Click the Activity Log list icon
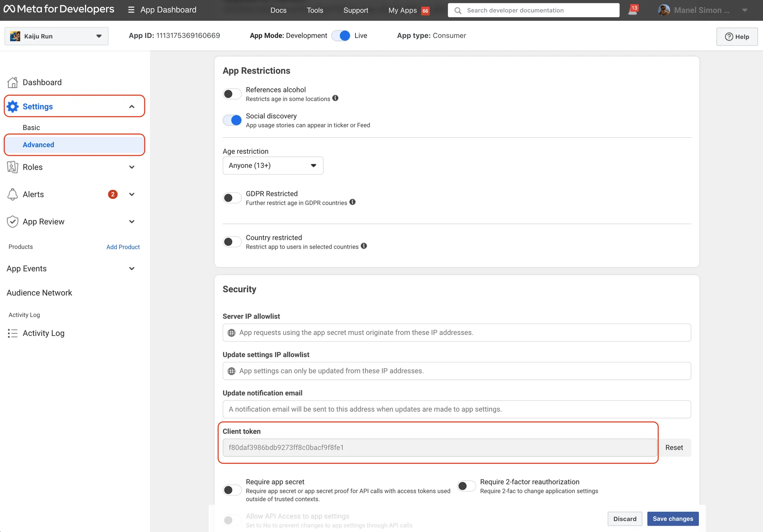 tap(13, 333)
